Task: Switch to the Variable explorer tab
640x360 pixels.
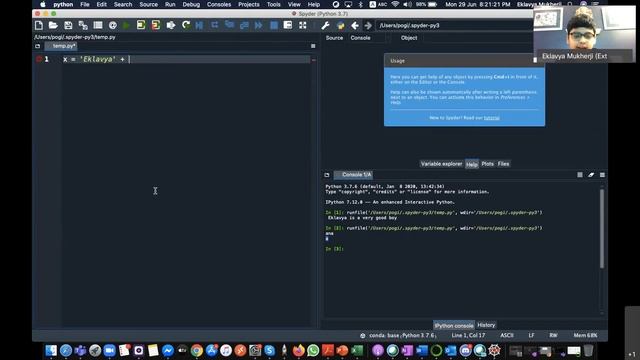Action: coord(441,164)
